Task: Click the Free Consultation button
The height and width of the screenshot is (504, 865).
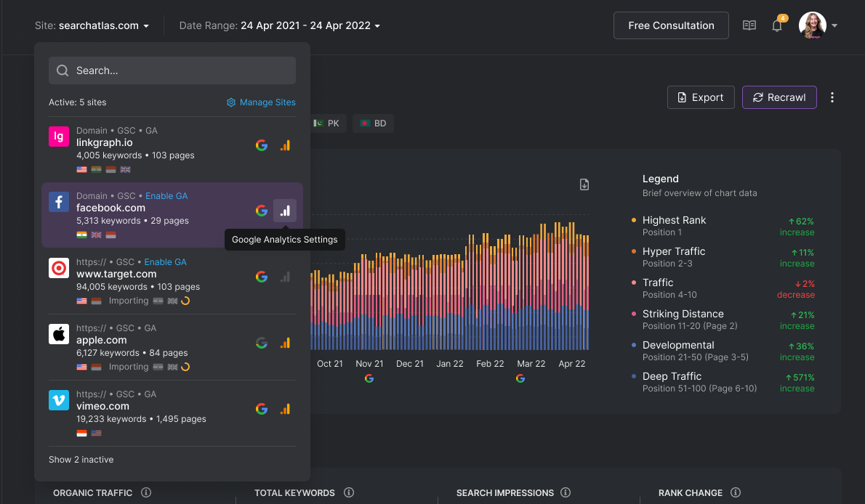Action: (671, 25)
